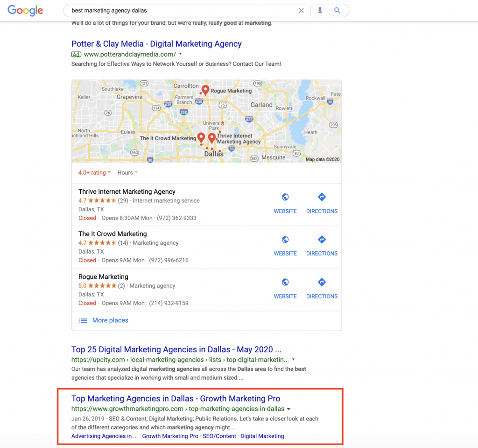Click the More places link
This screenshot has width=478, height=448.
(x=110, y=320)
